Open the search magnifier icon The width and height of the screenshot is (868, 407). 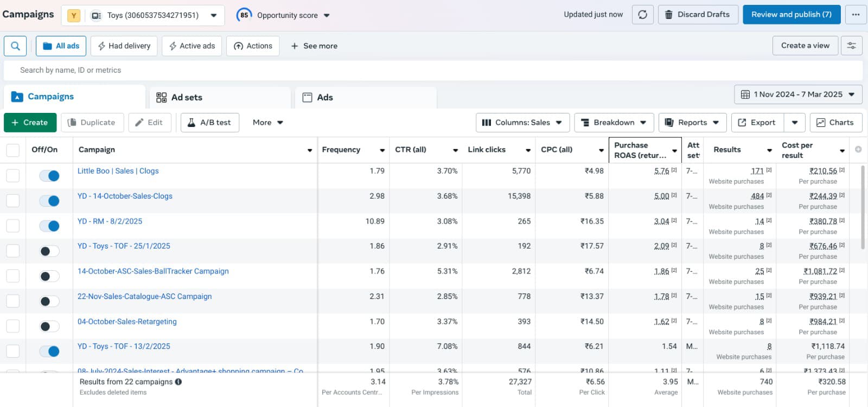click(15, 46)
